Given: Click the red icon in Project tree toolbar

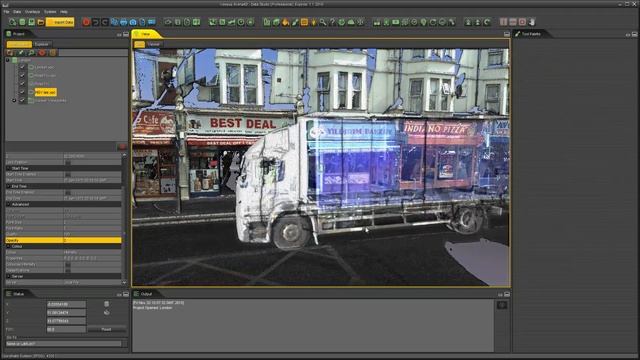Looking at the screenshot, I should pyautogui.click(x=42, y=53).
